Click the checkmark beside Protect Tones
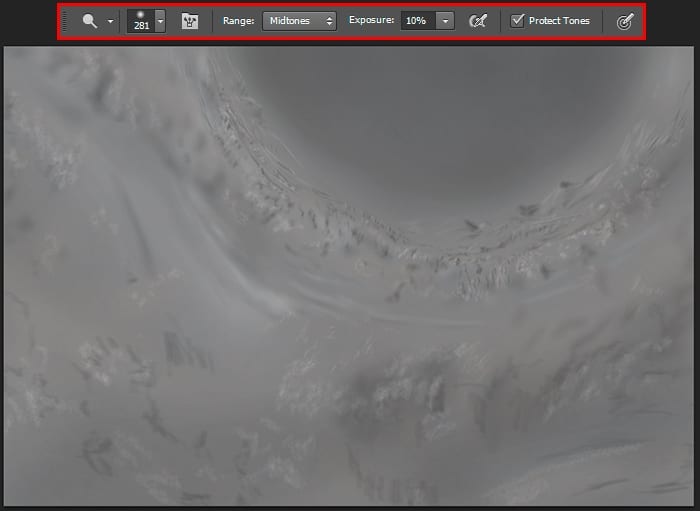 pyautogui.click(x=517, y=21)
